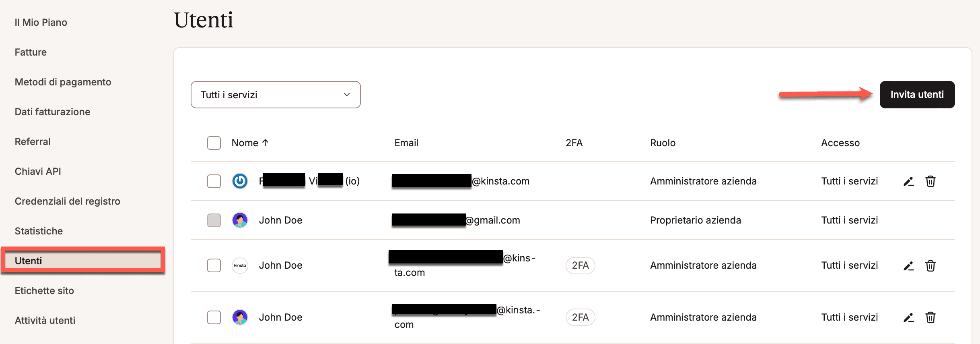Sort by Nome using the arrow icon
This screenshot has width=980, height=344.
tap(266, 143)
